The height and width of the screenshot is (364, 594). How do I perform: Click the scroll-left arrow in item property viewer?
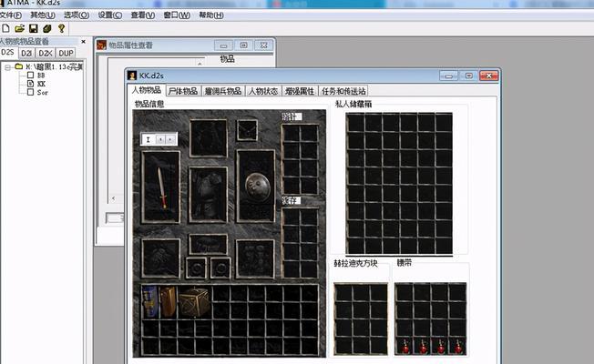click(x=113, y=197)
